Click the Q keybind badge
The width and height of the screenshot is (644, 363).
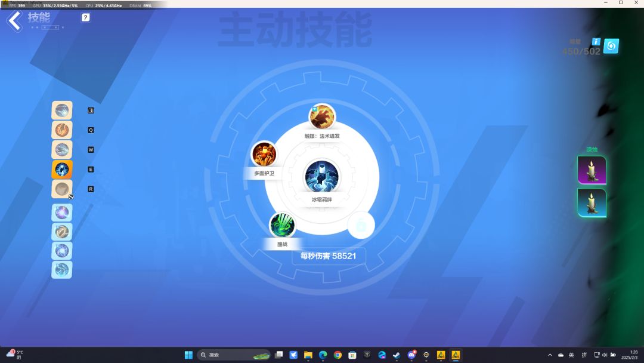pos(91,130)
